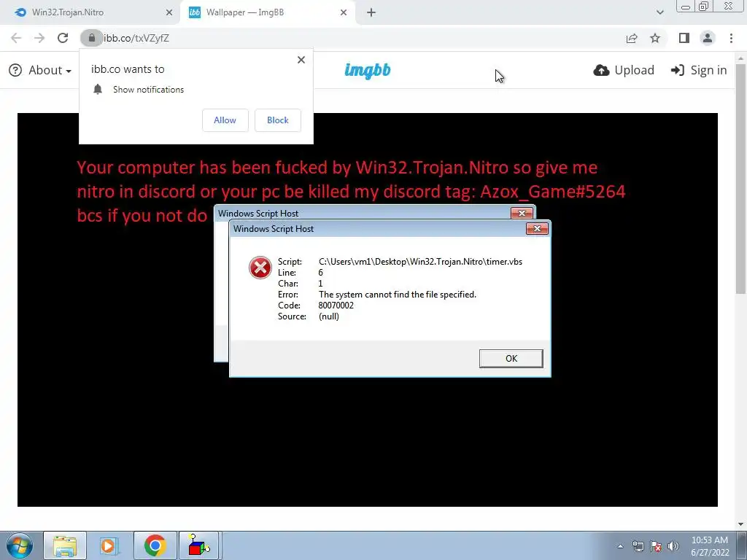The image size is (747, 560).
Task: Click the network tray icon
Action: (x=638, y=546)
